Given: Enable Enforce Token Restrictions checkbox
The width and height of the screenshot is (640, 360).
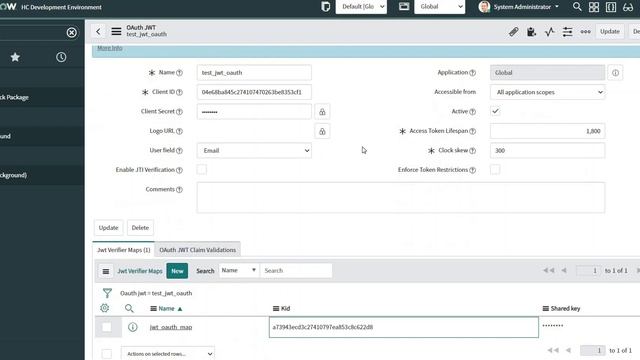Looking at the screenshot, I should (x=495, y=169).
